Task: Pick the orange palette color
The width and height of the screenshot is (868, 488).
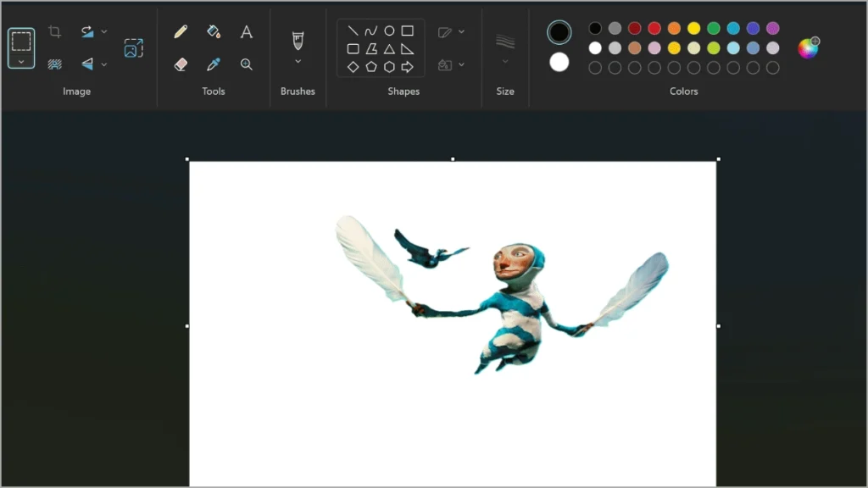Action: pyautogui.click(x=674, y=28)
